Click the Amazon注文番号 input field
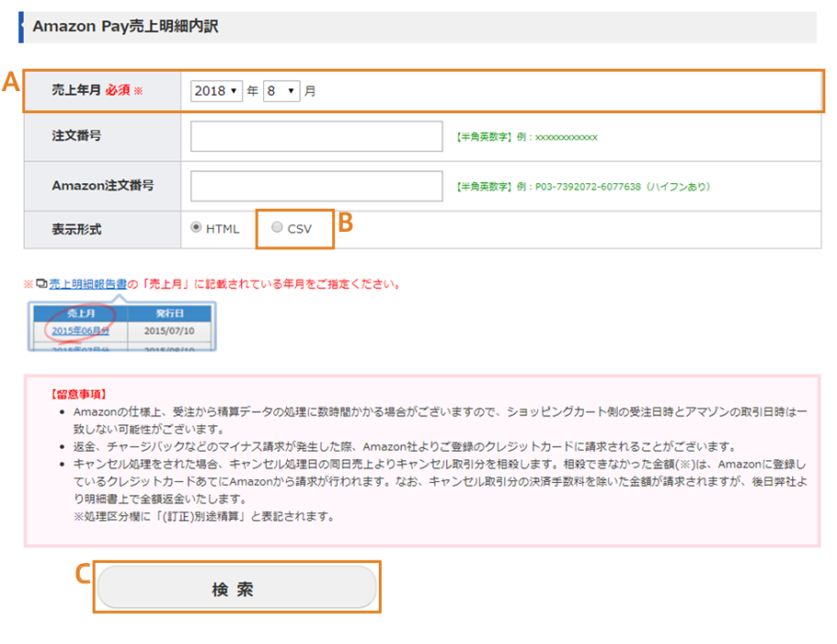The width and height of the screenshot is (837, 644). point(316,186)
